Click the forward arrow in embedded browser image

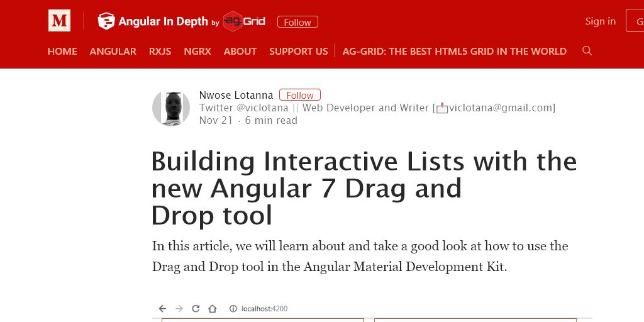point(179,308)
